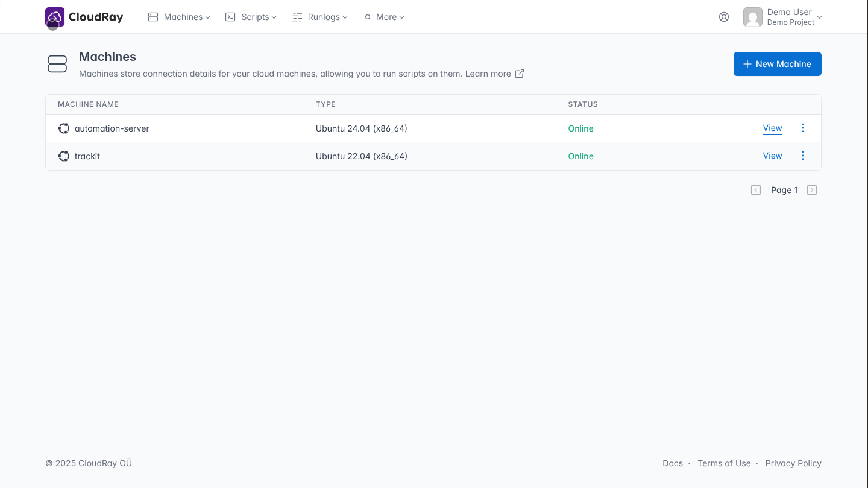Open the Privacy Policy footer link
This screenshot has width=868, height=488.
(x=793, y=463)
